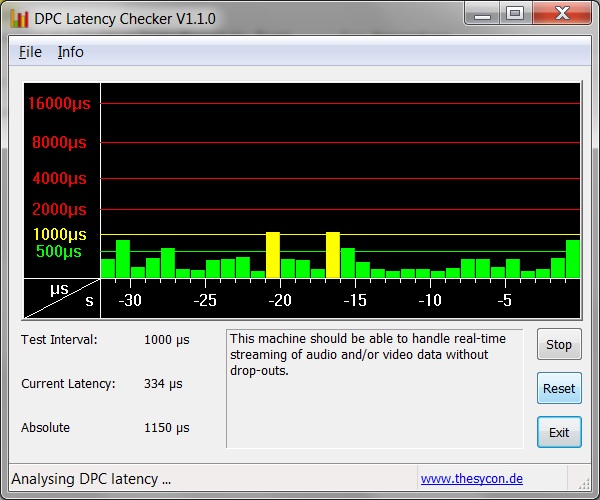
Task: Click the 16000µs scale label
Action: pos(59,103)
